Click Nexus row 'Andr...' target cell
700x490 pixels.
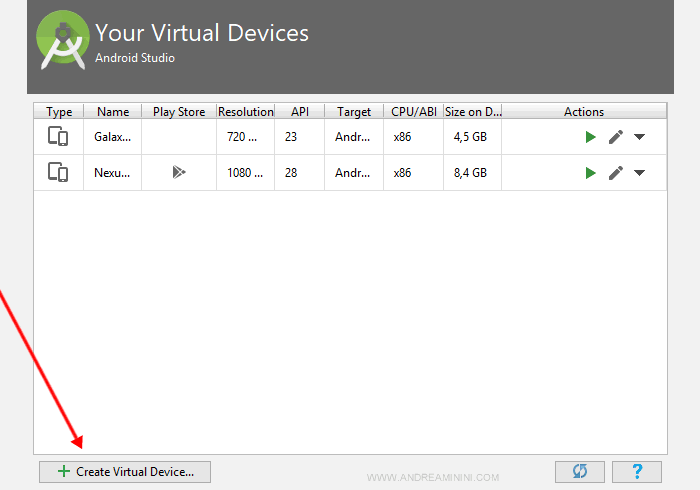coord(354,173)
